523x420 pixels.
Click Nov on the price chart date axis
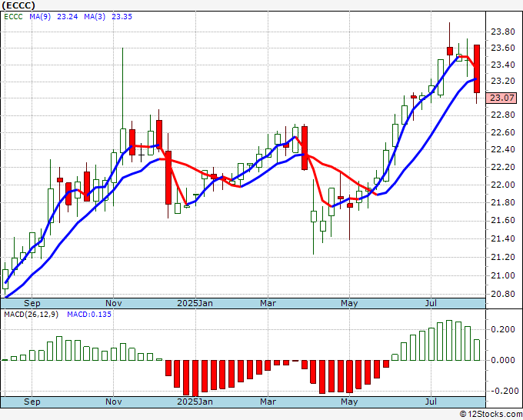click(113, 304)
